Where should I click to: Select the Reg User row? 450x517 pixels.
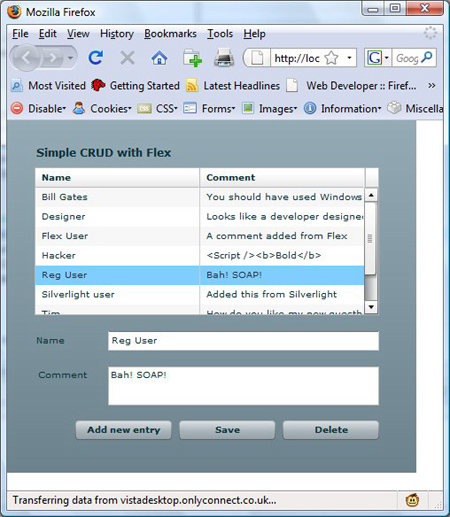tap(200, 275)
